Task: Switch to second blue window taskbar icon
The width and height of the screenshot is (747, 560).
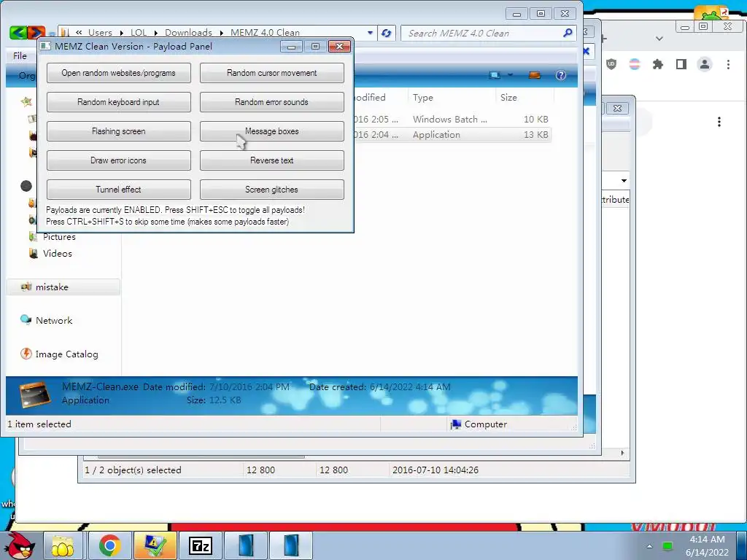Action: click(291, 545)
